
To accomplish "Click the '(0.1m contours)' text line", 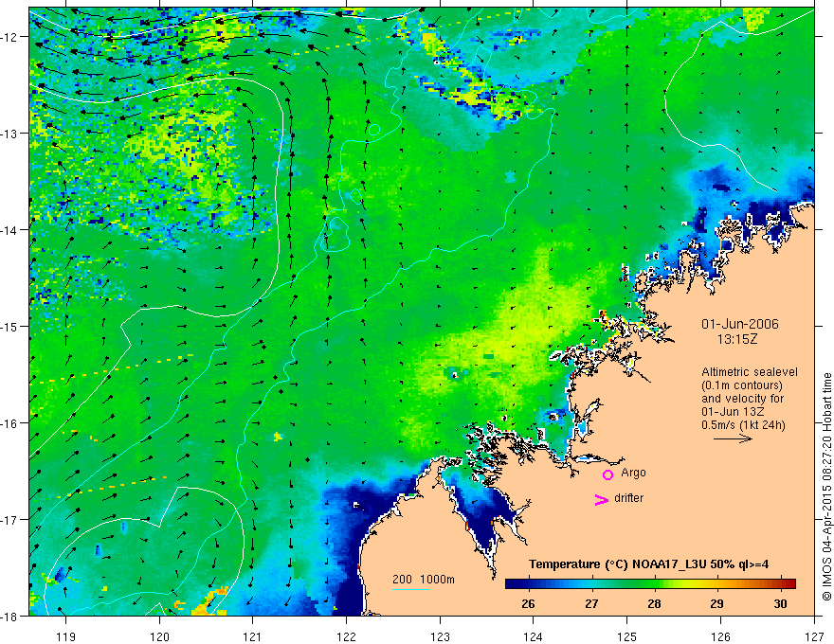I will 742,385.
